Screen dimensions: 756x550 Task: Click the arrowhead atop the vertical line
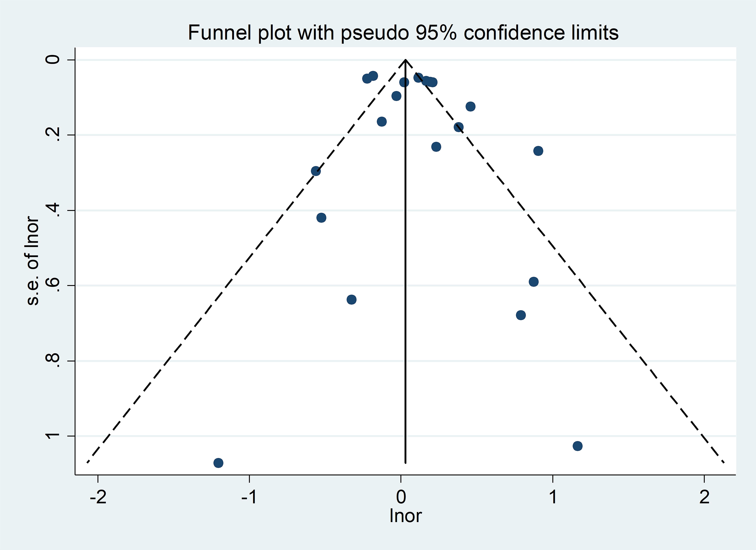tap(405, 64)
